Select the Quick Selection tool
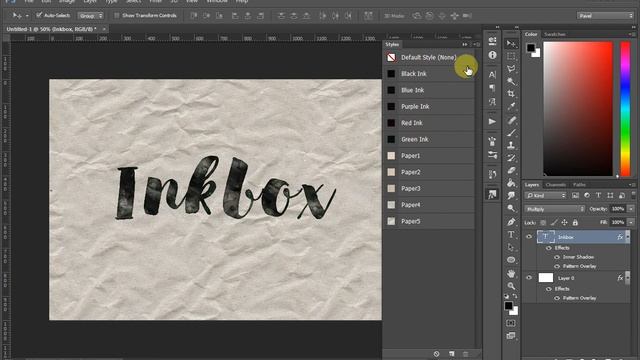The width and height of the screenshot is (640, 360). (511, 81)
